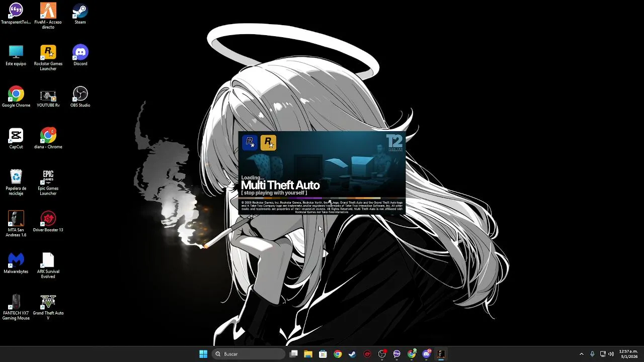This screenshot has height=362, width=644.
Task: Select the Malwarebytes desktop icon
Action: coord(16,263)
